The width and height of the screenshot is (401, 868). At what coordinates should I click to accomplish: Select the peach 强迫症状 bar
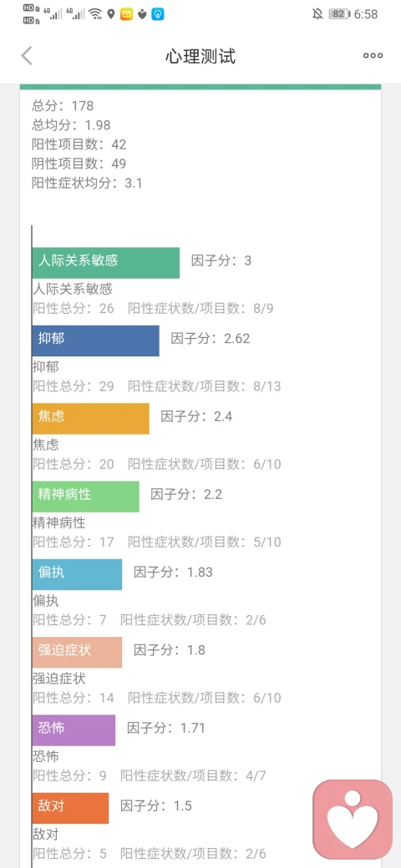[x=77, y=652]
